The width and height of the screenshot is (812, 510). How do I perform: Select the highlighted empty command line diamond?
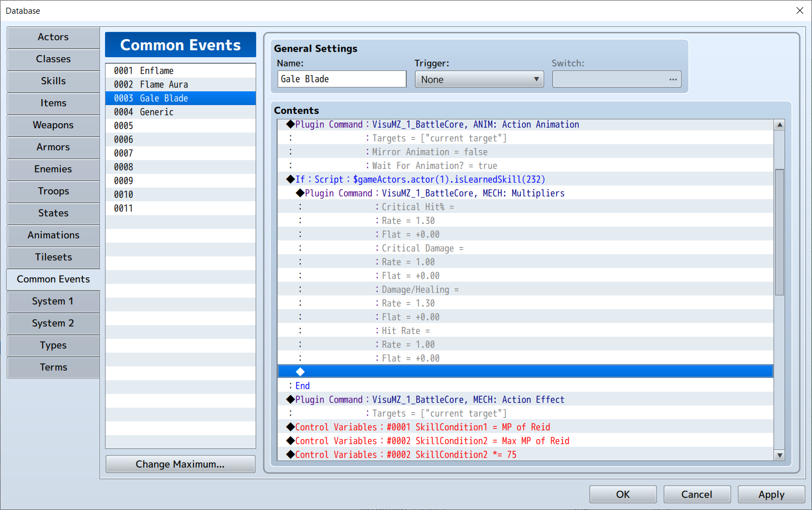pos(300,372)
